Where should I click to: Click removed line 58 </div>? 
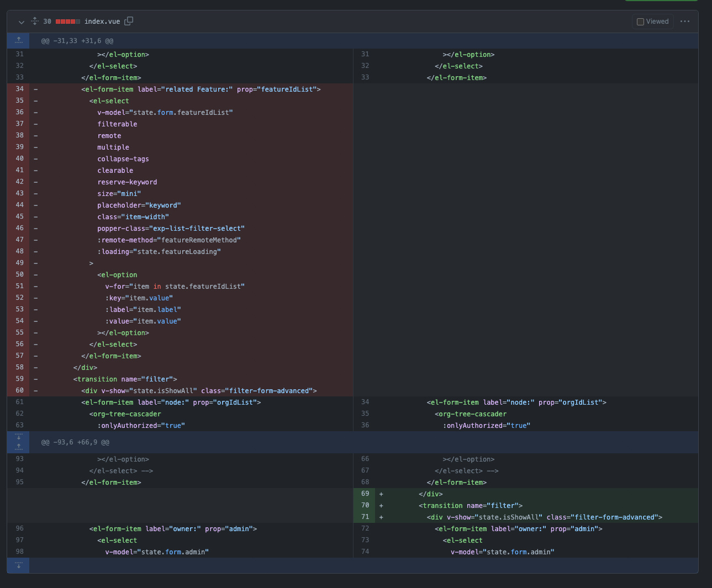click(85, 368)
